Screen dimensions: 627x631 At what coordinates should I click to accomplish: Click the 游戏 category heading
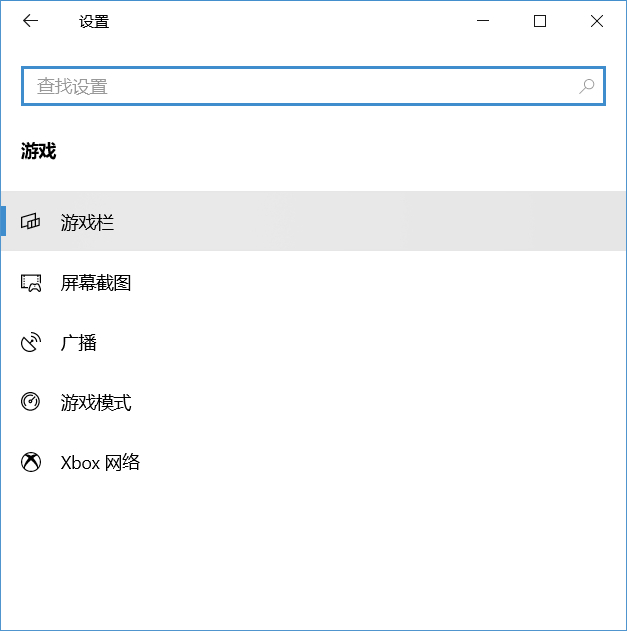tap(39, 151)
